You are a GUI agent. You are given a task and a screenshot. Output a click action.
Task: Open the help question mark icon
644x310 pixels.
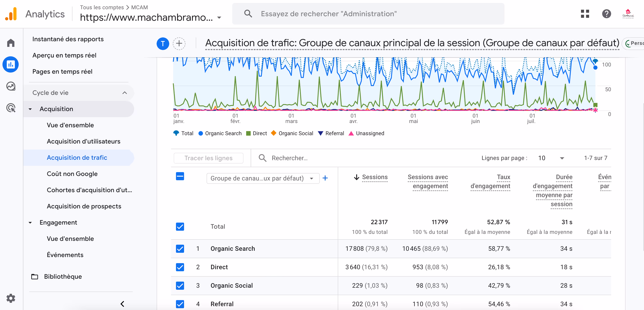pos(606,14)
